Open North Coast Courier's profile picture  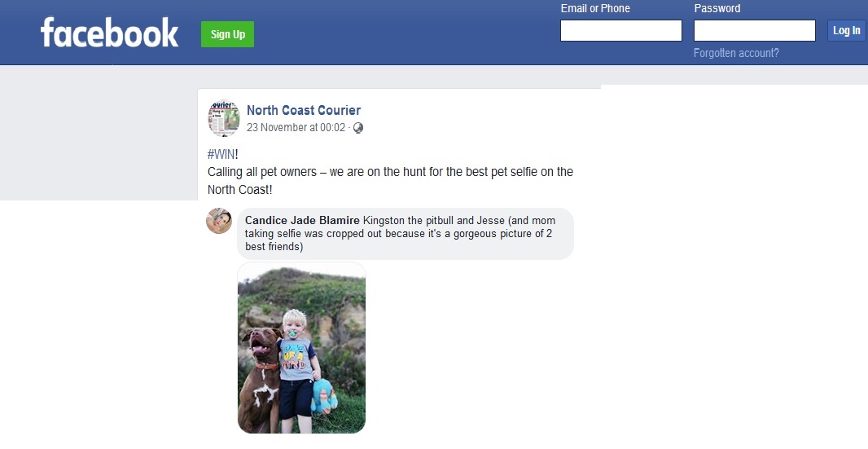224,118
